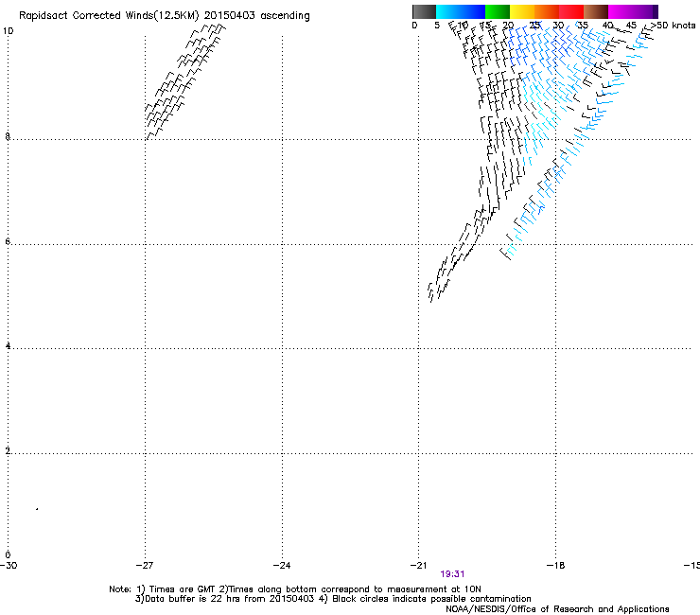This screenshot has height=615, width=700.
Task: Select the brown 35-40 knots color band
Action: pos(596,11)
